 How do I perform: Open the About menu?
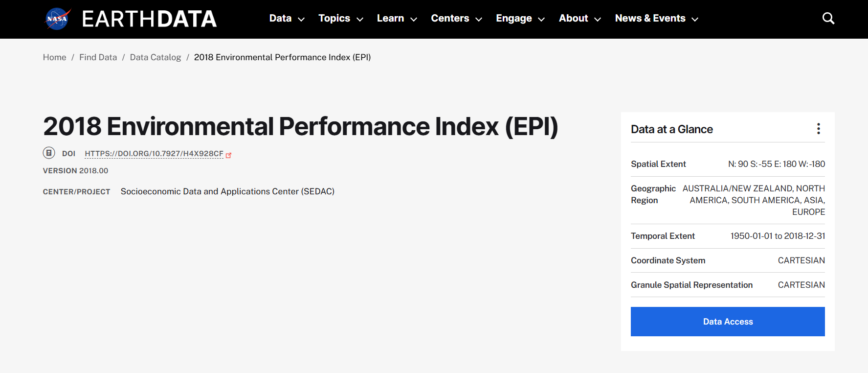[x=573, y=19]
